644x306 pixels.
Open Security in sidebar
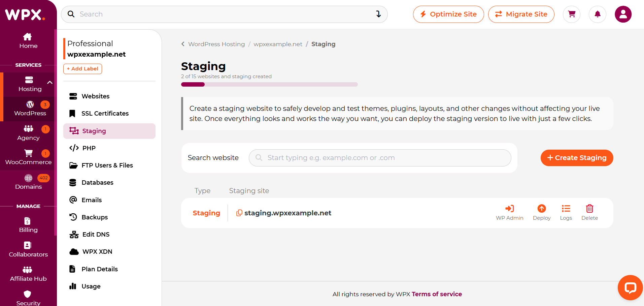click(x=28, y=298)
